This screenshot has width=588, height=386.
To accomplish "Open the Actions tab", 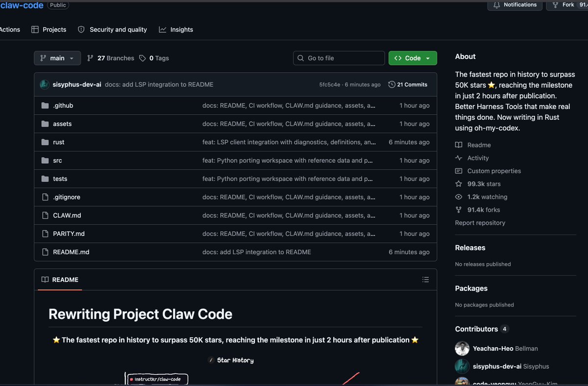I will coord(10,29).
